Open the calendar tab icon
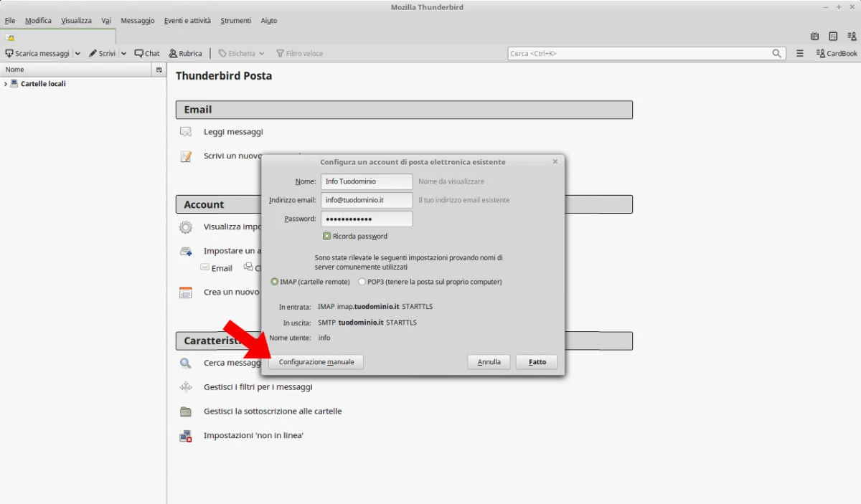 [x=814, y=37]
